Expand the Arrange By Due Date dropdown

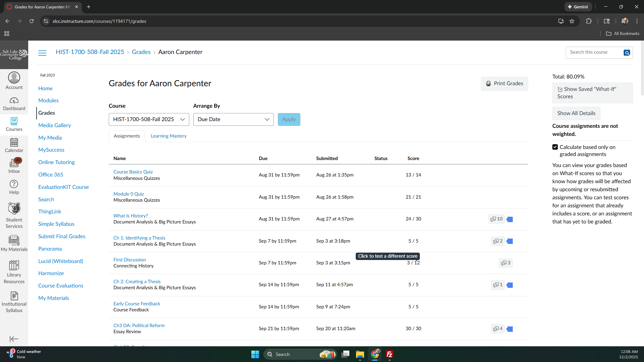pyautogui.click(x=233, y=119)
